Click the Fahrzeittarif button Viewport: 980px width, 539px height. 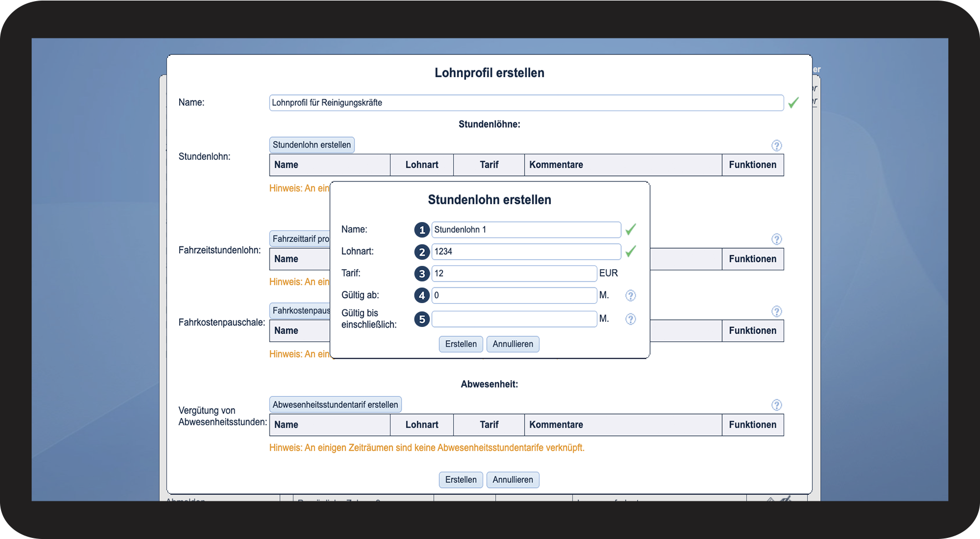[x=300, y=239]
